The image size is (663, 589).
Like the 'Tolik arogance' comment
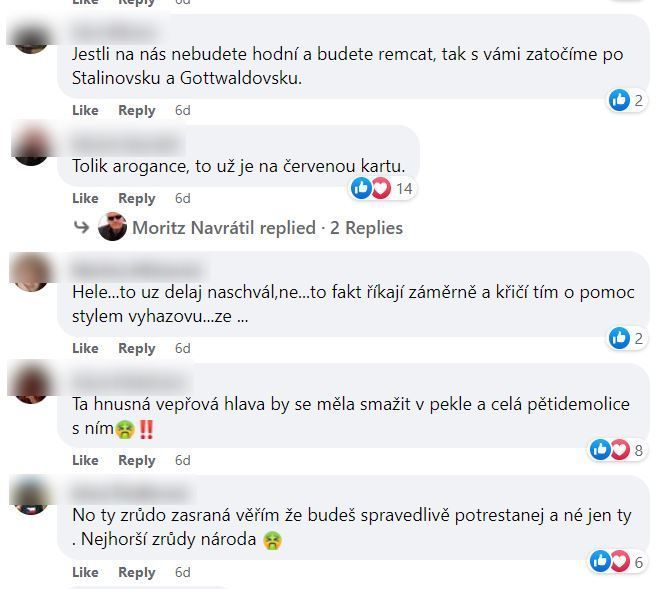point(85,198)
